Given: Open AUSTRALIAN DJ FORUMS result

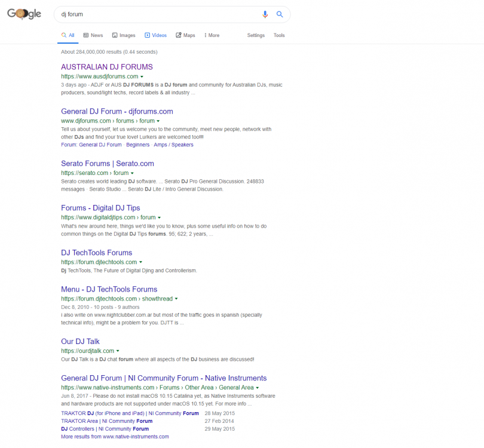Looking at the screenshot, I should [107, 67].
